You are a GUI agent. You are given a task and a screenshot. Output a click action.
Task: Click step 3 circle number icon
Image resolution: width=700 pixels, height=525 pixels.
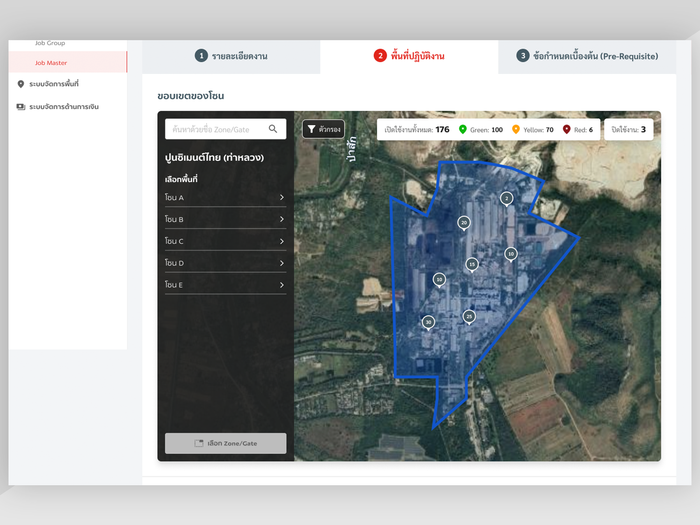tap(523, 56)
